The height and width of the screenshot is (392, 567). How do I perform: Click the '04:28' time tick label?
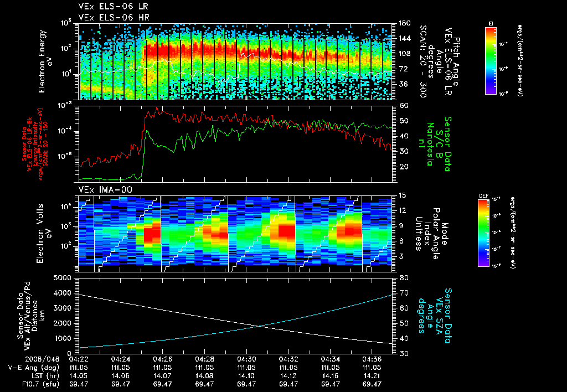pyautogui.click(x=204, y=359)
